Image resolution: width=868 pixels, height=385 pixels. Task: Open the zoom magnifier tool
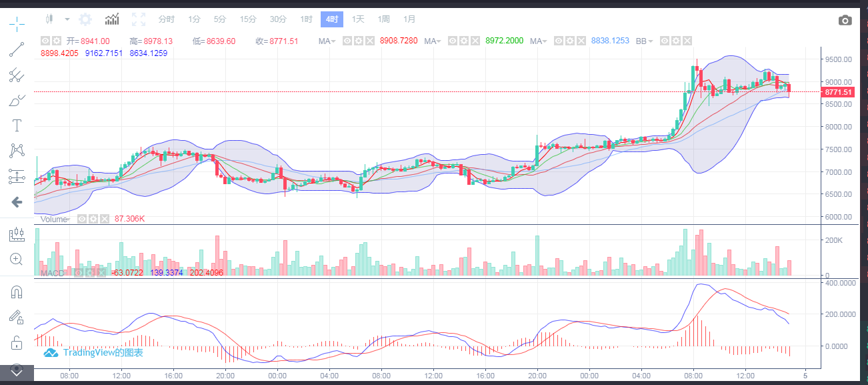[17, 260]
